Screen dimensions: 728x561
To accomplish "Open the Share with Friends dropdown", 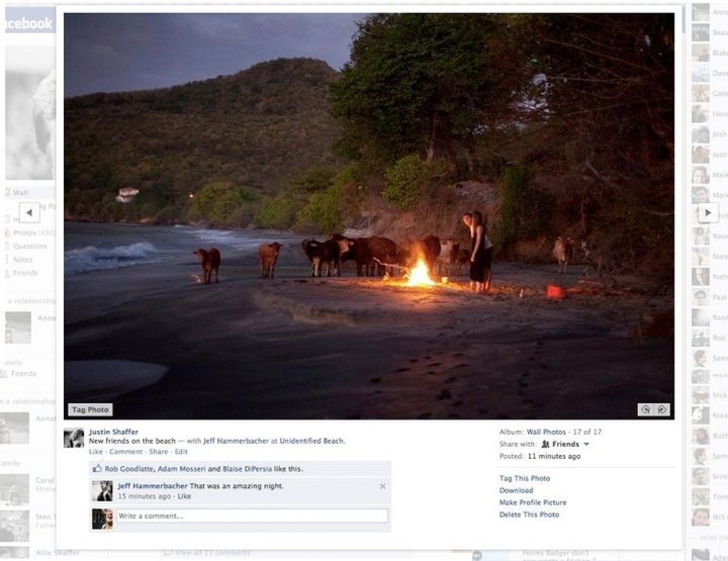I will point(565,444).
